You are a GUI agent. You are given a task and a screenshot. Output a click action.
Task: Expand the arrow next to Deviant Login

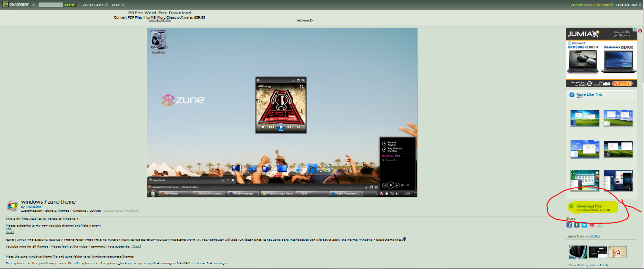point(106,5)
